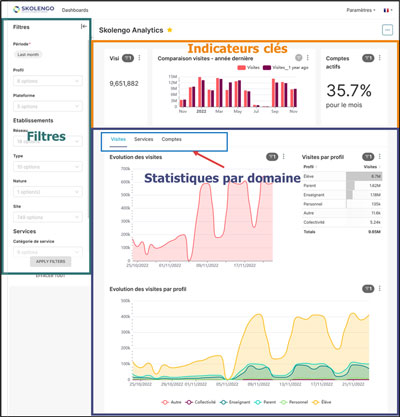Expand the Profil filter dropdown
Image resolution: width=400 pixels, height=417 pixels.
[x=48, y=81]
